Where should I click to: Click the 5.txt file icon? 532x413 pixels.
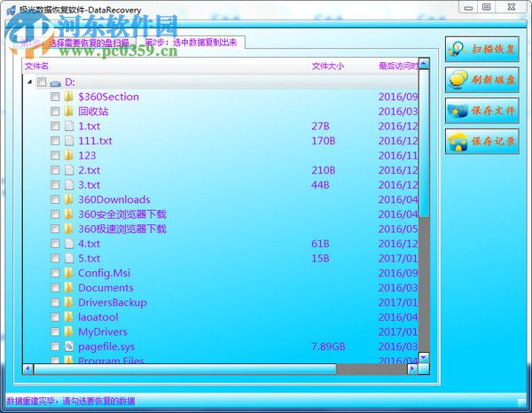point(69,259)
